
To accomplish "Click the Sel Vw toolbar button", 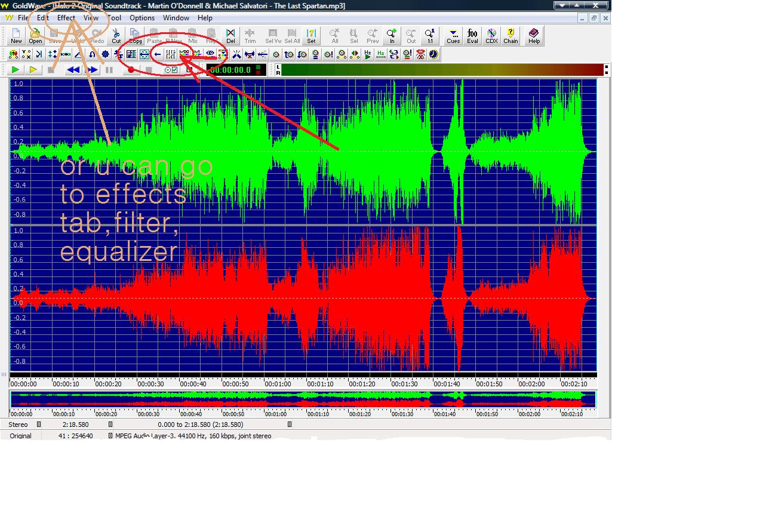I will pos(273,36).
